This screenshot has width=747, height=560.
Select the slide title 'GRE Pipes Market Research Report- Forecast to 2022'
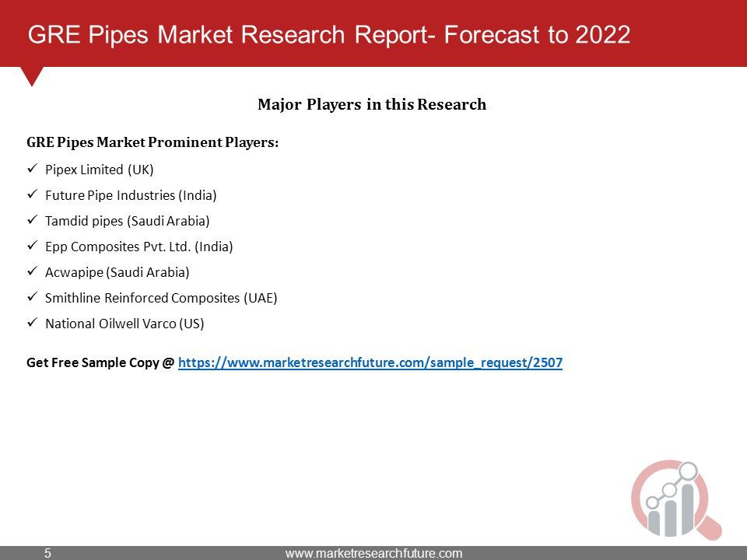(329, 35)
